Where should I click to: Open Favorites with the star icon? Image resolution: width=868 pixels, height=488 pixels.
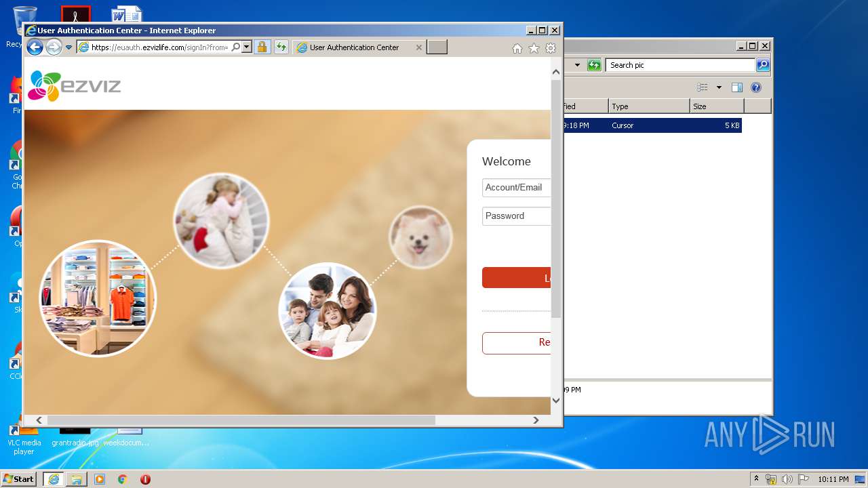click(534, 48)
